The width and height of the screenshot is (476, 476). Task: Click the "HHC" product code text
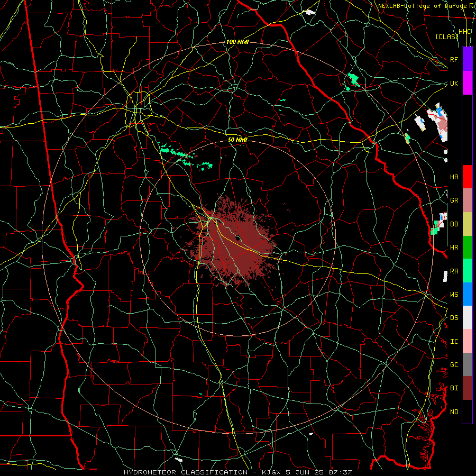464,32
